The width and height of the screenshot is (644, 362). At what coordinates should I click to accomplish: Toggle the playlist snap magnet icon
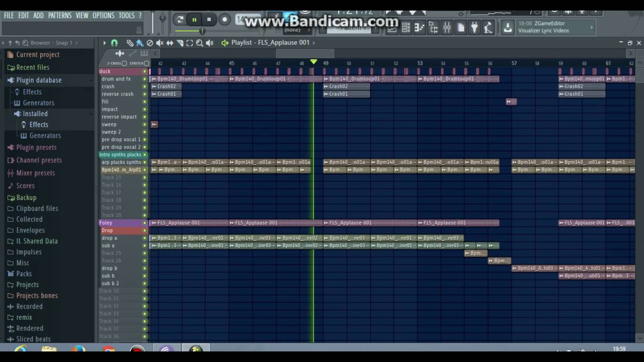click(114, 43)
